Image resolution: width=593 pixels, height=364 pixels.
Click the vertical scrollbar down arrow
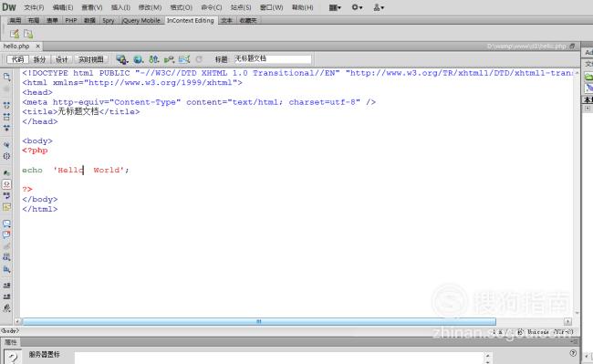[577, 313]
